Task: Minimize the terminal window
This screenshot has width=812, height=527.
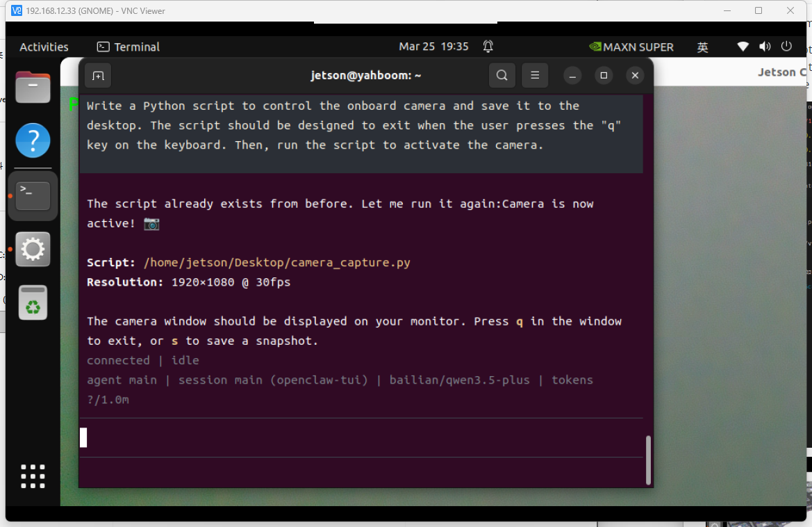Action: pyautogui.click(x=572, y=76)
